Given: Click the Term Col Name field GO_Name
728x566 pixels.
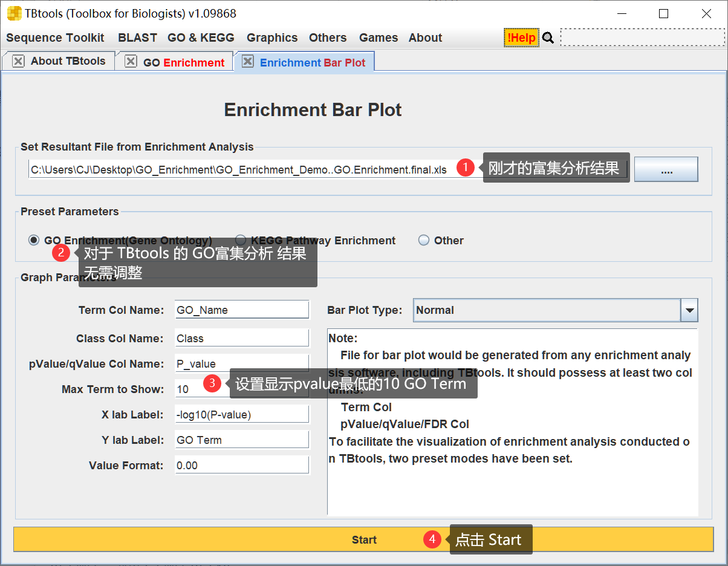Looking at the screenshot, I should pyautogui.click(x=242, y=310).
